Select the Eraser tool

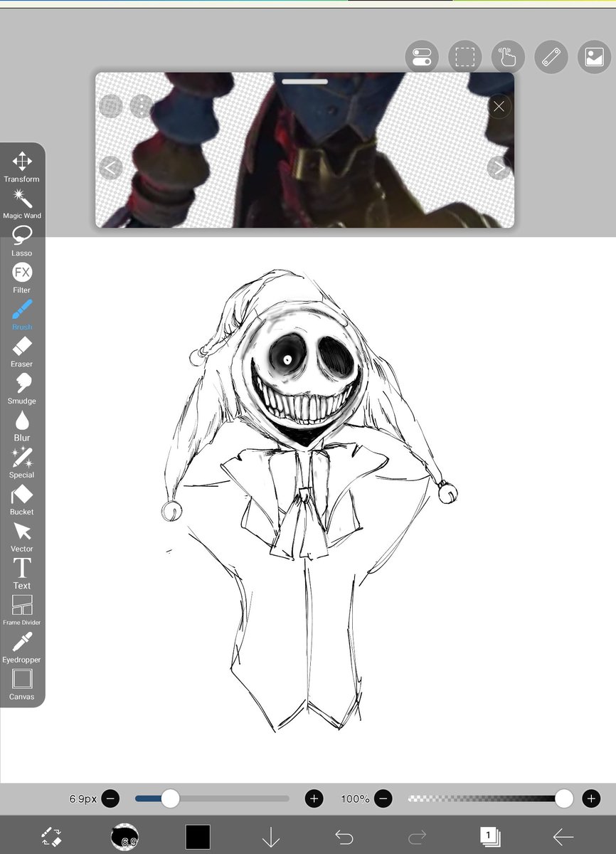22,352
